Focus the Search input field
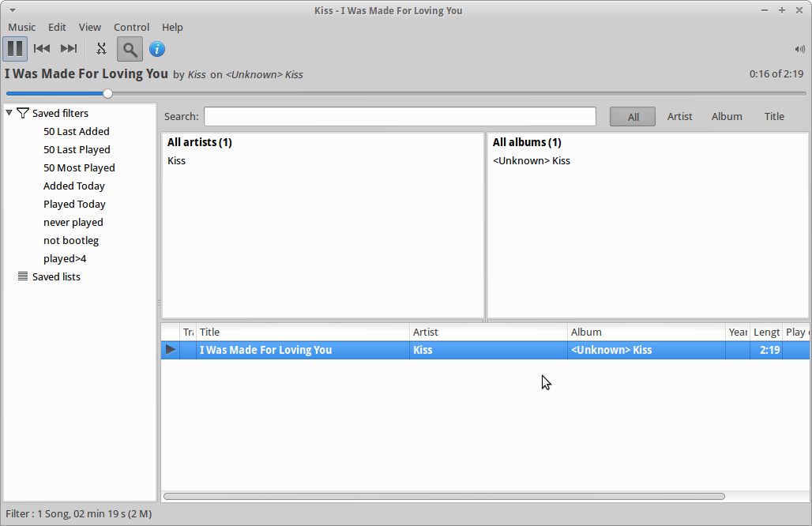The image size is (812, 526). coord(400,116)
